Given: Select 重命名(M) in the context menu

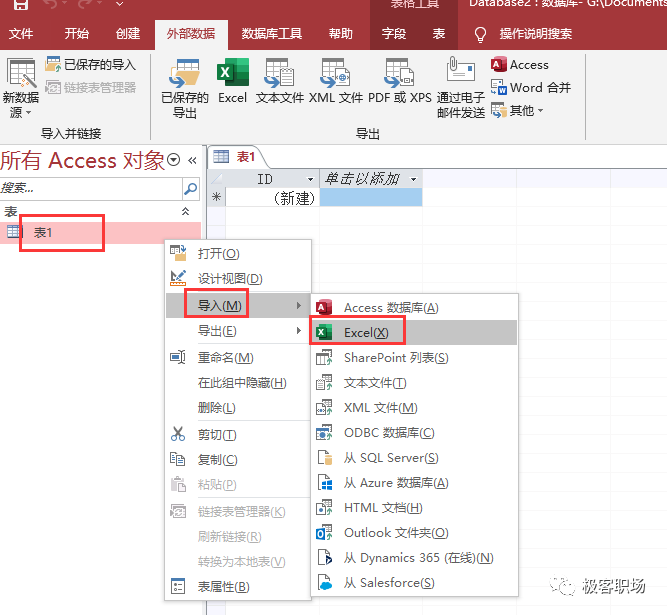Looking at the screenshot, I should coord(238,358).
